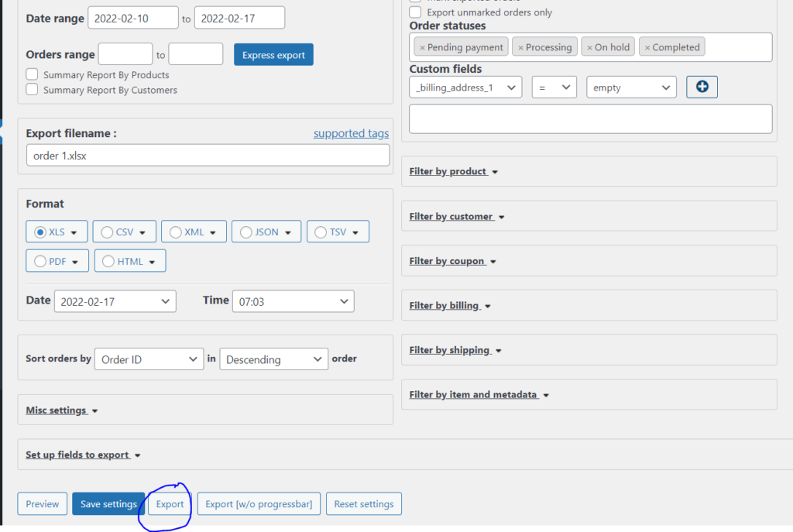Click the Preview button

[x=43, y=503]
